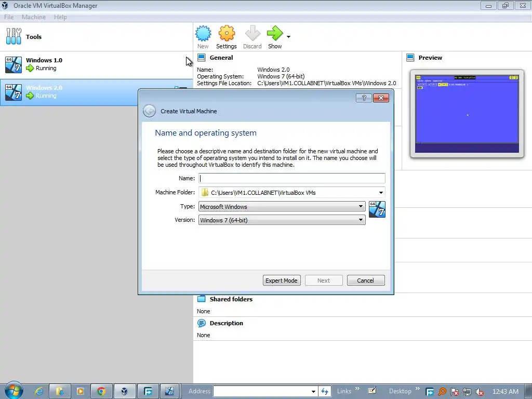This screenshot has height=399, width=532.
Task: Launch Internet Explorer from the taskbar
Action: tap(39, 391)
